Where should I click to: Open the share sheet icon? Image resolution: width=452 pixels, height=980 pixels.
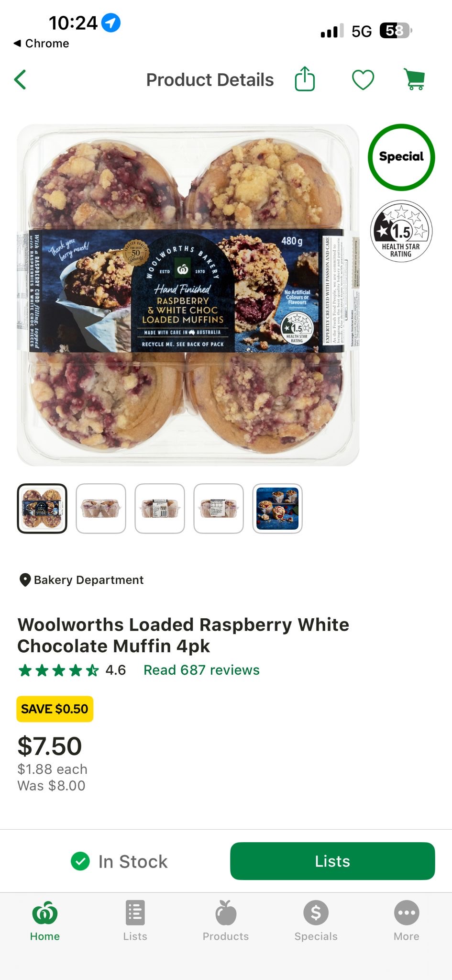pyautogui.click(x=305, y=78)
